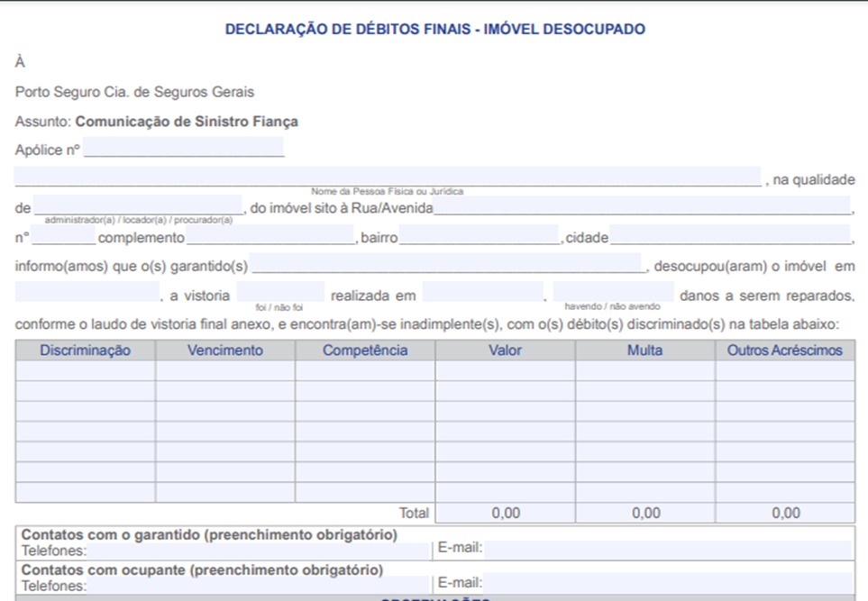The image size is (868, 601).
Task: Open the administrador/locador/procurador field
Action: [x=138, y=205]
